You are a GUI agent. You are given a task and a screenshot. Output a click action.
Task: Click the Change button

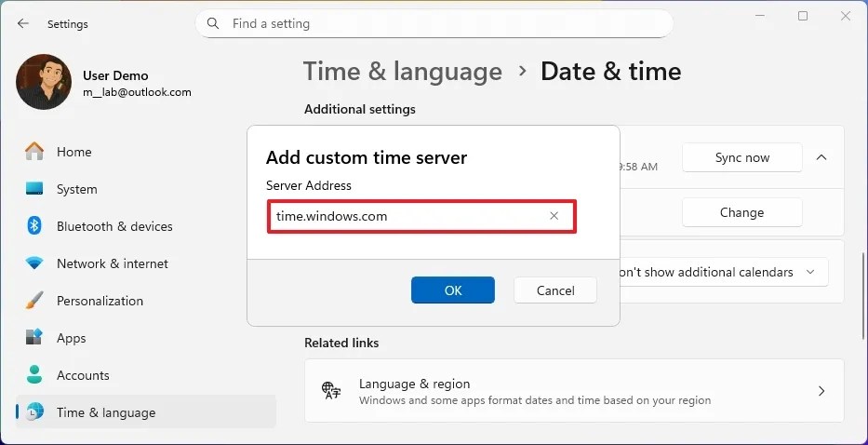pyautogui.click(x=741, y=212)
